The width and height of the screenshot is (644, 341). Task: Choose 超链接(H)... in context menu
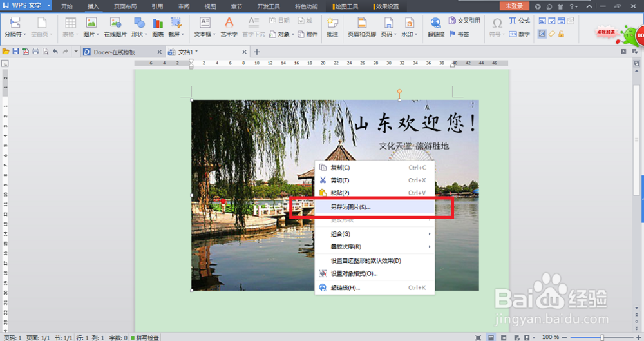tap(375, 287)
